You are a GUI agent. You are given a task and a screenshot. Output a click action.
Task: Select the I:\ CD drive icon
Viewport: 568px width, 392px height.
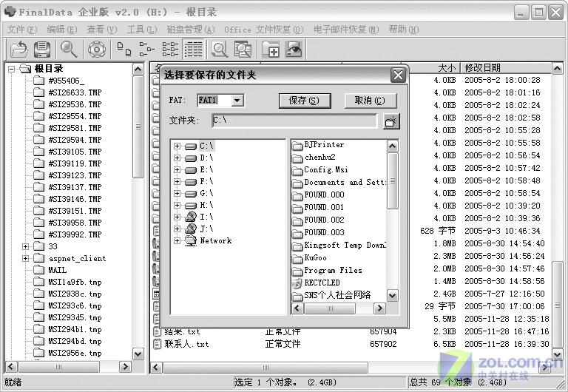pyautogui.click(x=191, y=217)
